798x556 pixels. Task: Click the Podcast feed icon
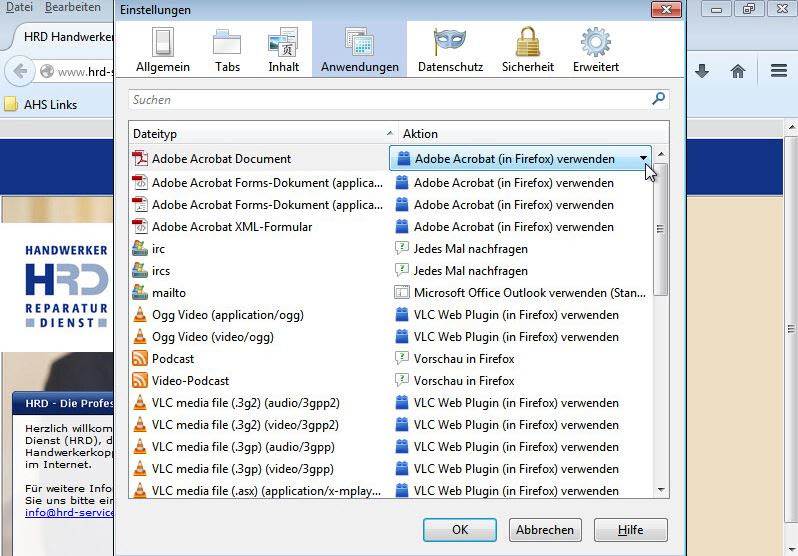pos(139,358)
